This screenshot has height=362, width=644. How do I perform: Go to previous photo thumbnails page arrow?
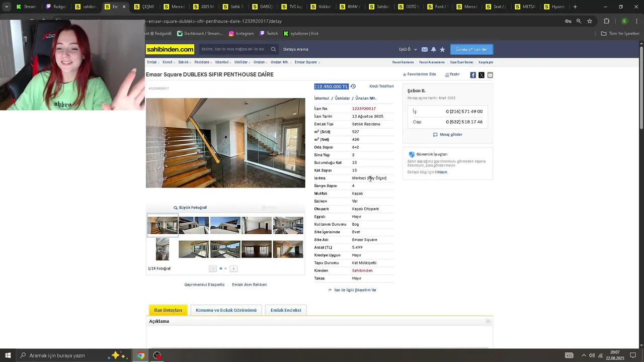(x=213, y=268)
